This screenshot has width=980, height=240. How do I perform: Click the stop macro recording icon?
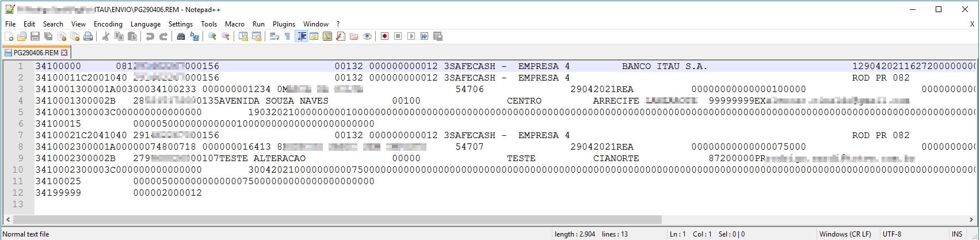398,36
